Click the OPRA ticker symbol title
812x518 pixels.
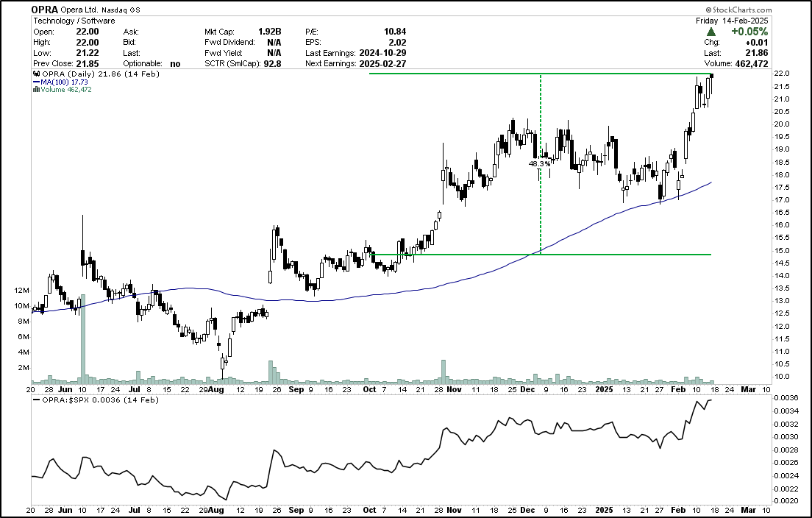point(45,10)
